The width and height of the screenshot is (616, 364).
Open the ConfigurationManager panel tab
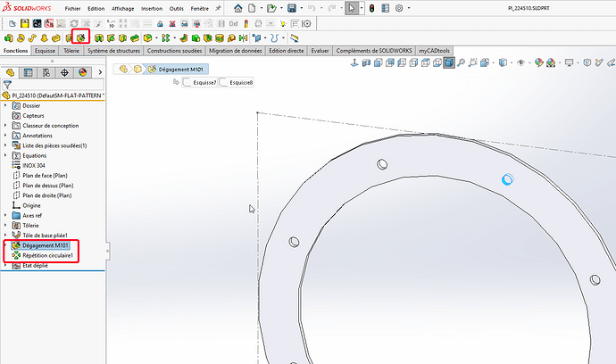46,72
